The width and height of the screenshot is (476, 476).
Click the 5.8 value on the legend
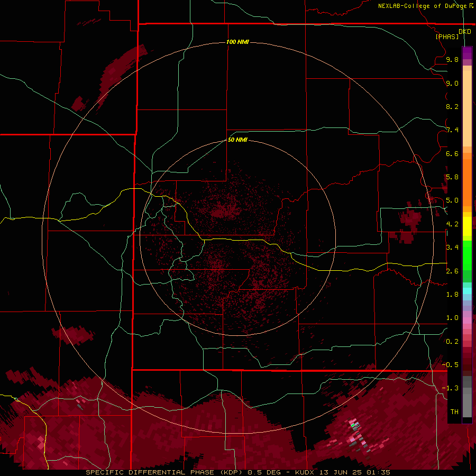pos(452,177)
